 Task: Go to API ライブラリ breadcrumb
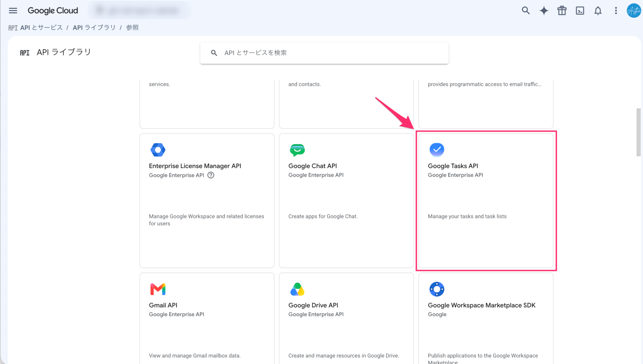pos(94,28)
